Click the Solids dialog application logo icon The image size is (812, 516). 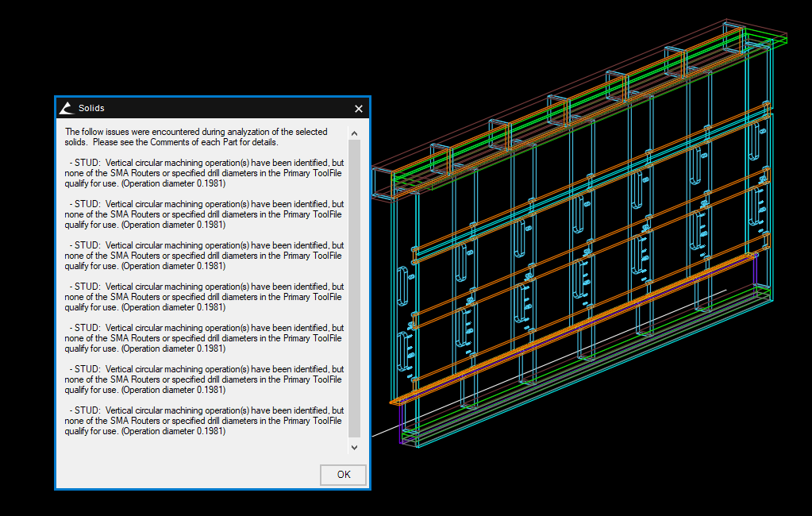67,108
